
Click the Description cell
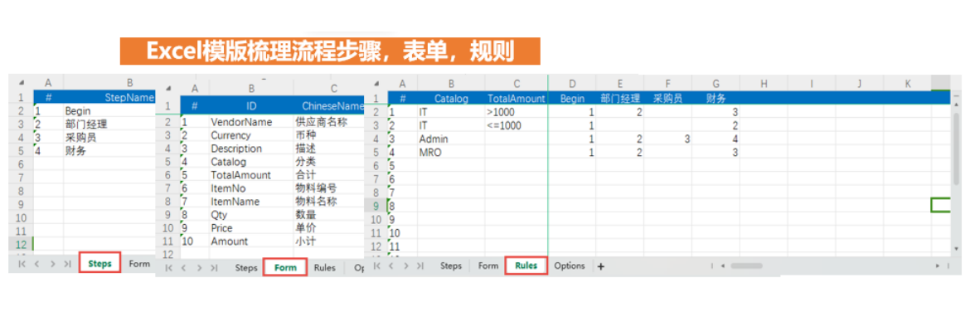pos(251,149)
